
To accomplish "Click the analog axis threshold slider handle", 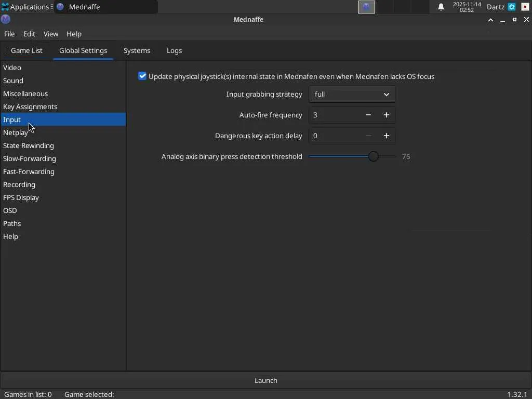I will (x=373, y=156).
